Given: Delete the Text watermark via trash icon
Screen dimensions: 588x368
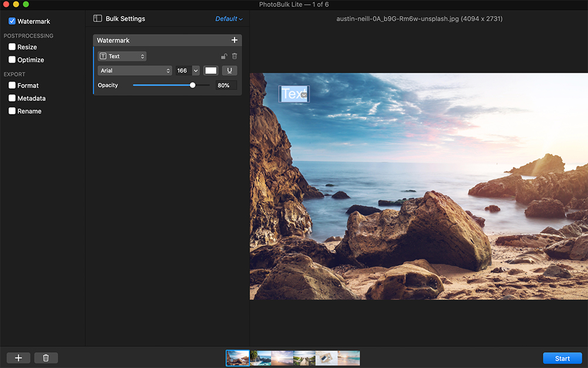Looking at the screenshot, I should coord(234,56).
